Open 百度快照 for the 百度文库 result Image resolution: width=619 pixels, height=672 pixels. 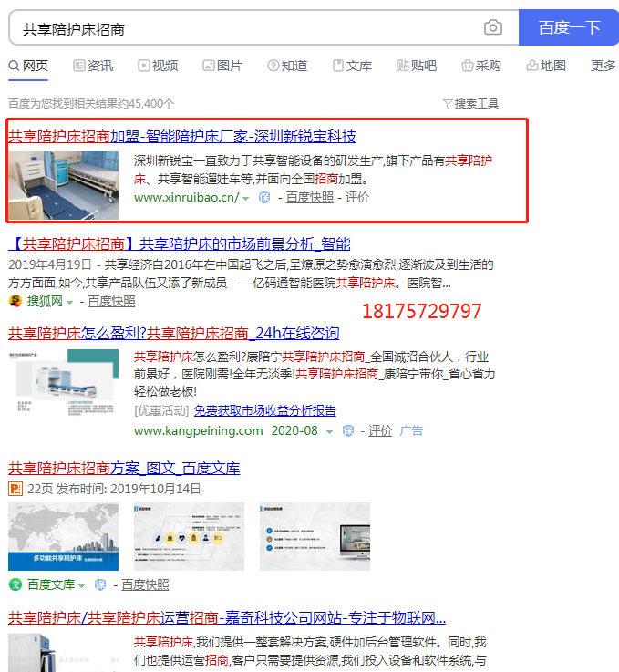point(145,585)
